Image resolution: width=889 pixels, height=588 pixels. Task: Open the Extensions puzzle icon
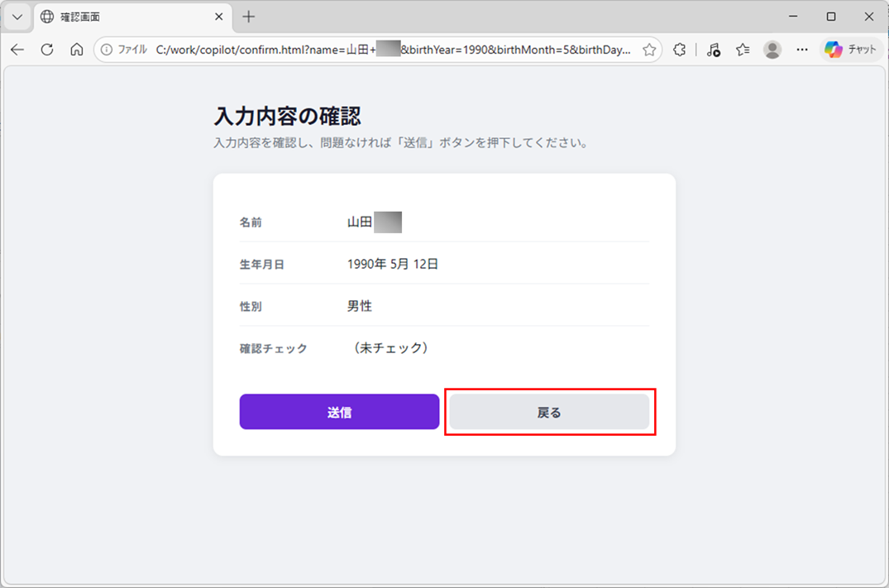680,50
